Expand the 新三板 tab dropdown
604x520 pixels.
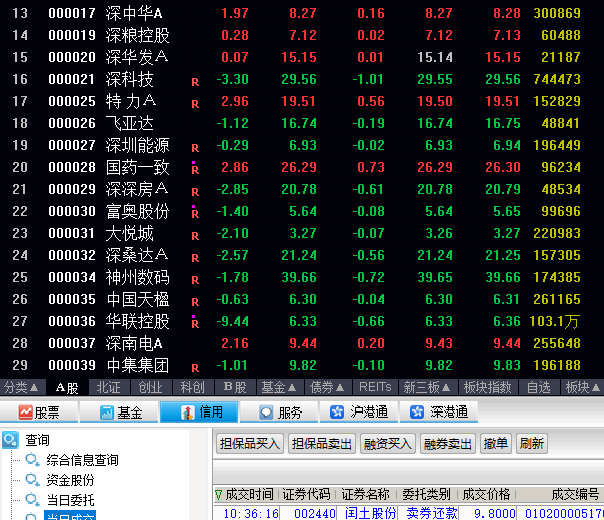[427, 387]
